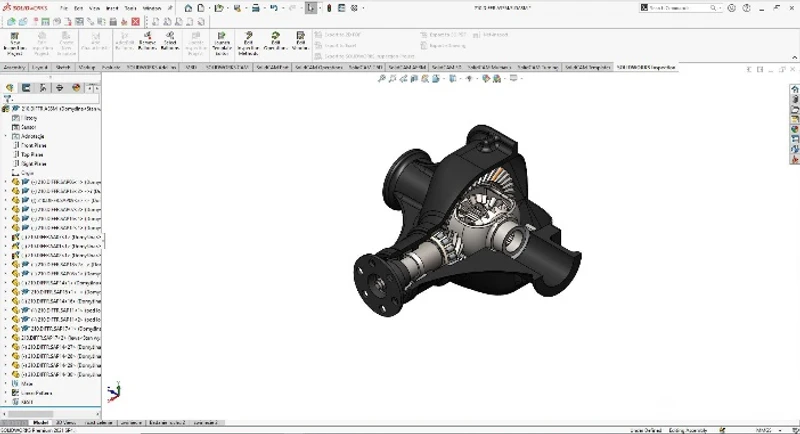The image size is (800, 434).
Task: Switch to the Model bottom tab
Action: pos(40,423)
